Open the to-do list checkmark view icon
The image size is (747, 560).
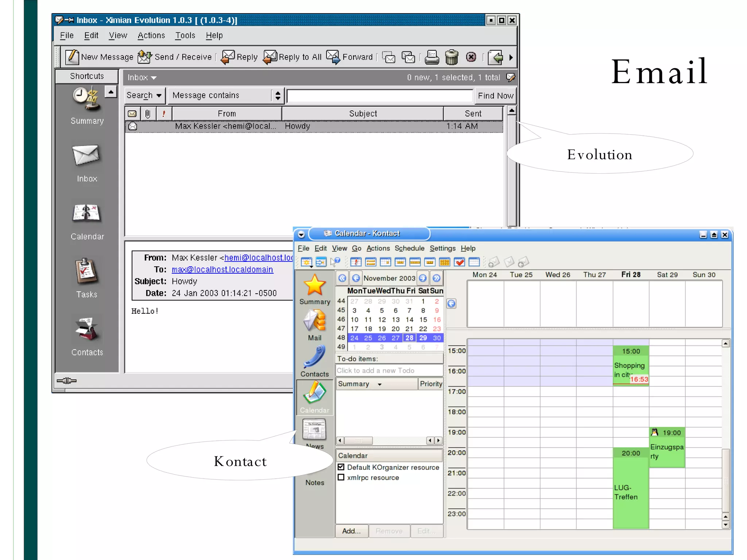460,262
